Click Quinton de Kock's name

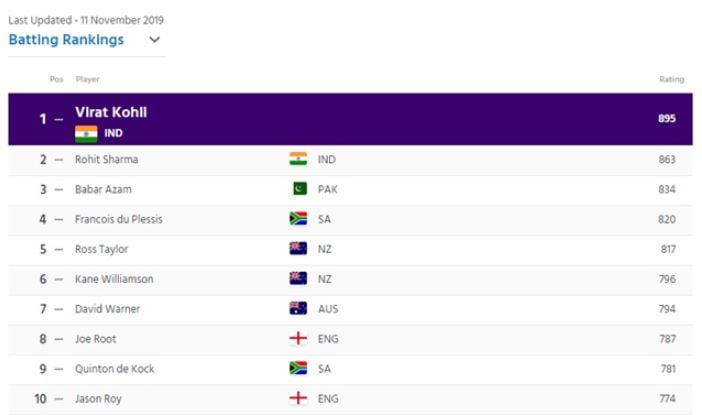tap(115, 369)
